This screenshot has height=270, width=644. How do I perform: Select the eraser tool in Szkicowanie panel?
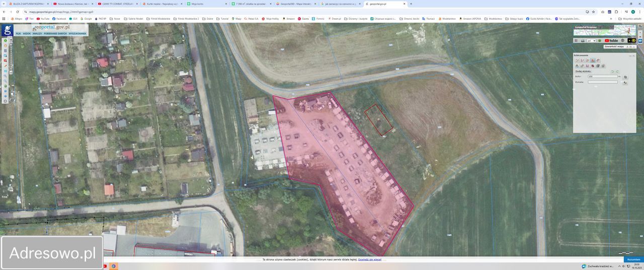click(x=598, y=60)
